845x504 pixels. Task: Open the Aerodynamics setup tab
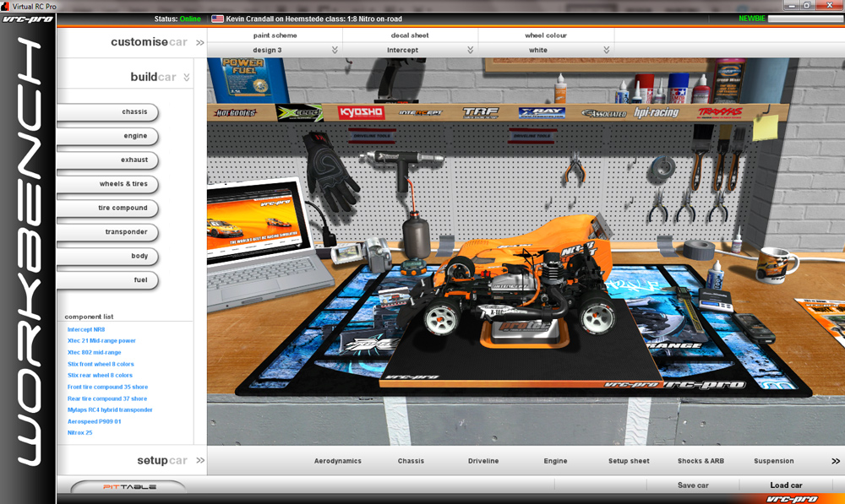click(338, 461)
